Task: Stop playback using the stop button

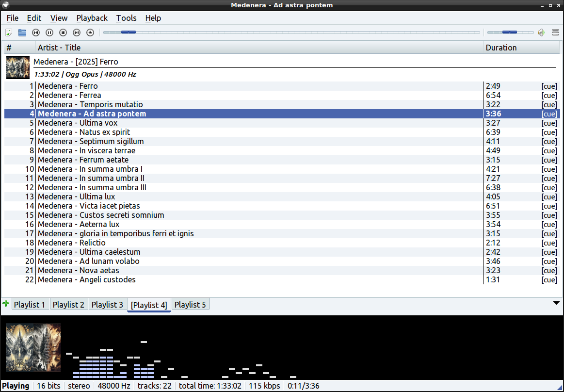Action: pyautogui.click(x=63, y=33)
